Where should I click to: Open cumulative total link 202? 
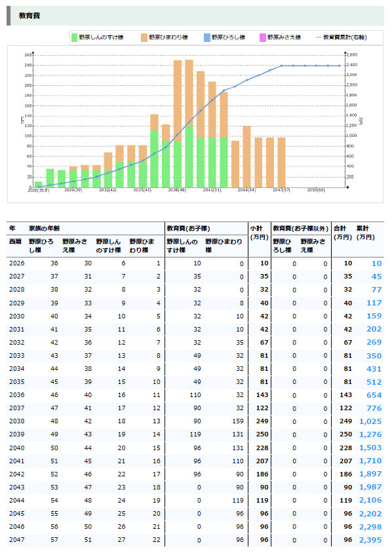coord(374,330)
